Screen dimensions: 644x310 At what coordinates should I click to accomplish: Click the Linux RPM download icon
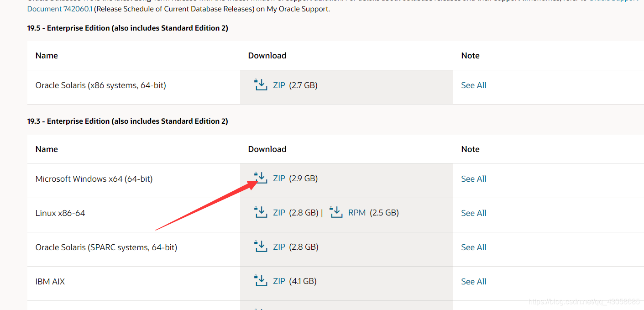336,212
